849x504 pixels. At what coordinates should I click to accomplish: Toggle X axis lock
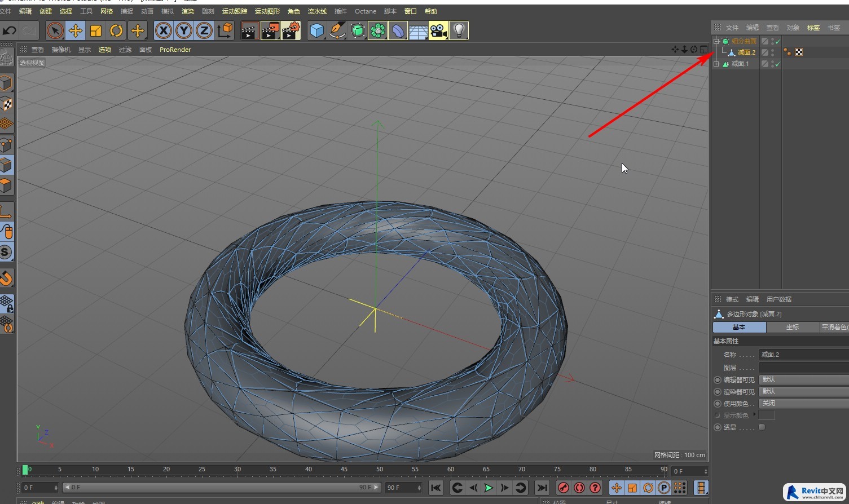pos(164,30)
